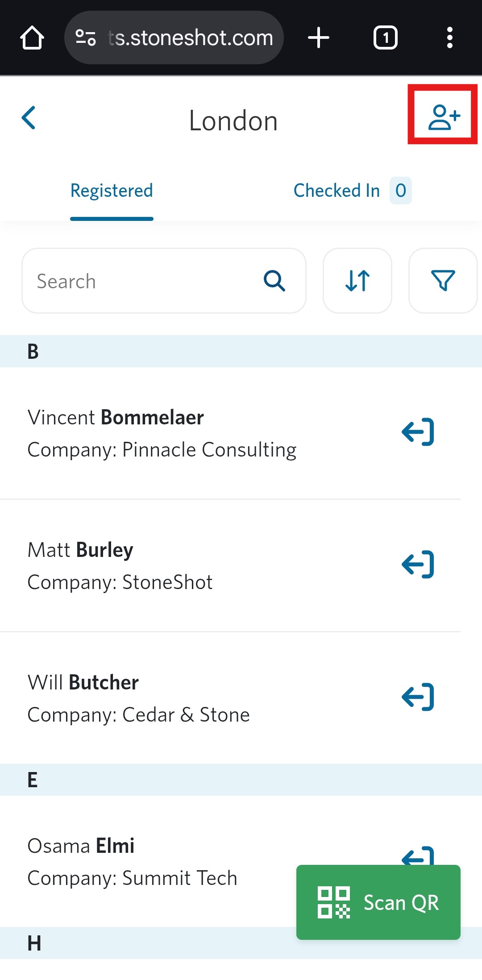
Task: Check in Will Butcher
Action: click(418, 697)
